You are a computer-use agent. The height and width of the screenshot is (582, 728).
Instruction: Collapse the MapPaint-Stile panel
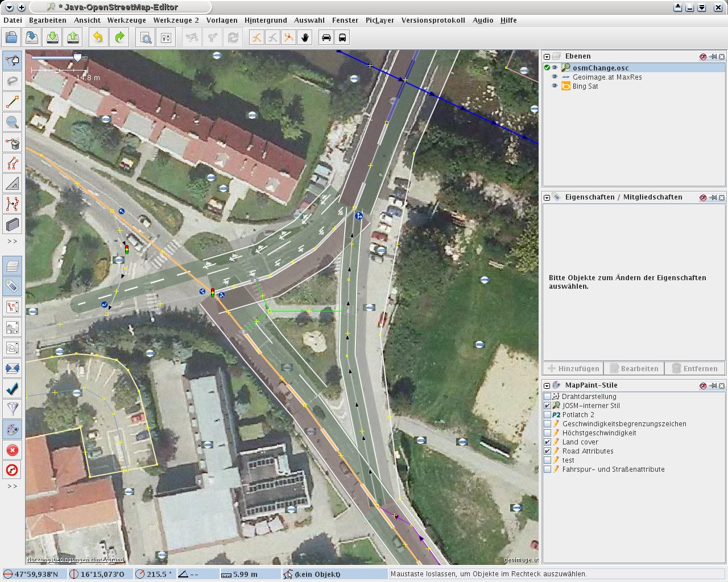[x=547, y=385]
